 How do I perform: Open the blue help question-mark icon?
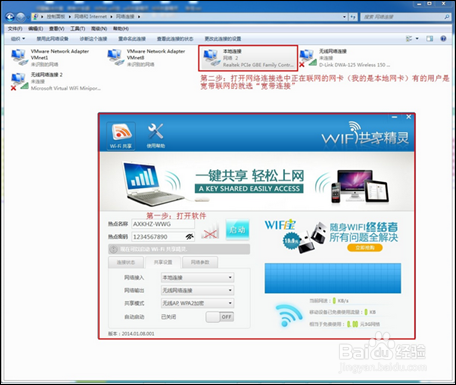coord(443,39)
